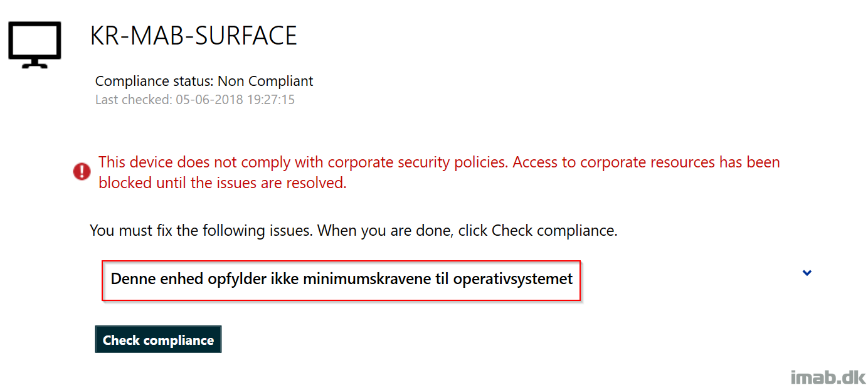Viewport: 868px width, 385px height.
Task: Click the red exclamation error icon
Action: click(x=82, y=172)
